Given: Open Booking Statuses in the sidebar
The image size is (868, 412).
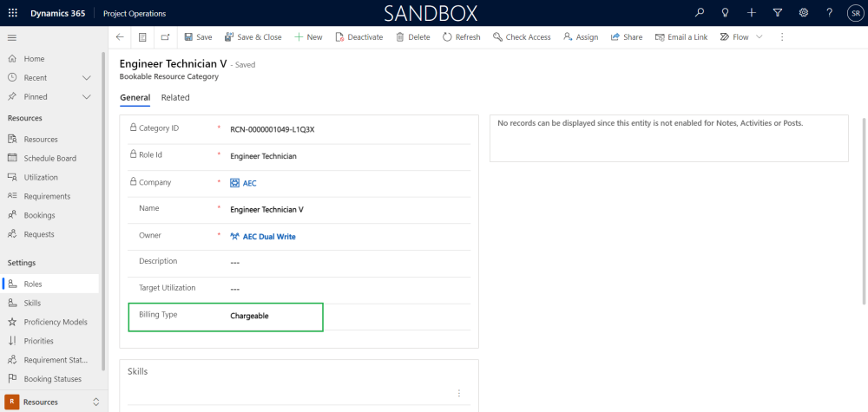Looking at the screenshot, I should click(53, 379).
